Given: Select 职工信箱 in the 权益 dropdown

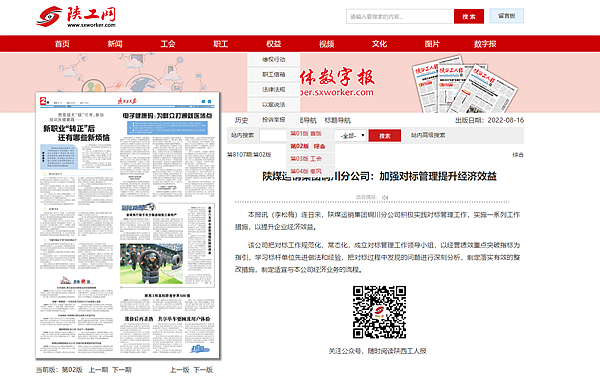Looking at the screenshot, I should [274, 74].
